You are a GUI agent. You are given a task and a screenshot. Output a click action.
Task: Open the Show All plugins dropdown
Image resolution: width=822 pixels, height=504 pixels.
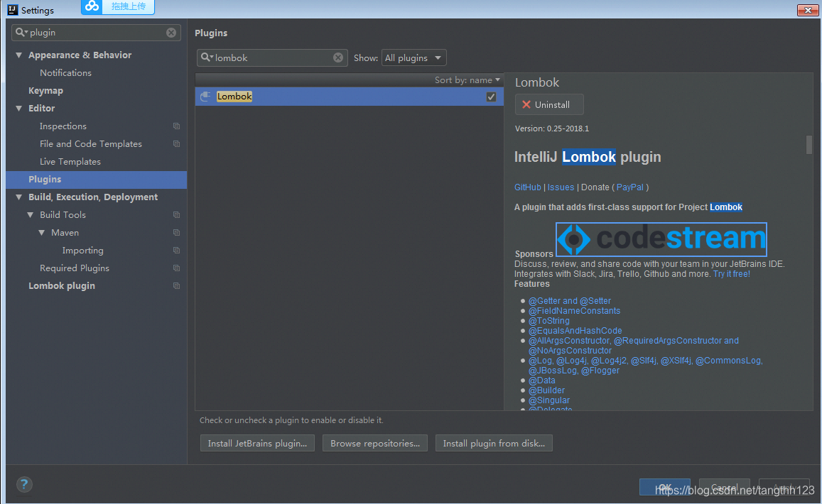pos(413,57)
